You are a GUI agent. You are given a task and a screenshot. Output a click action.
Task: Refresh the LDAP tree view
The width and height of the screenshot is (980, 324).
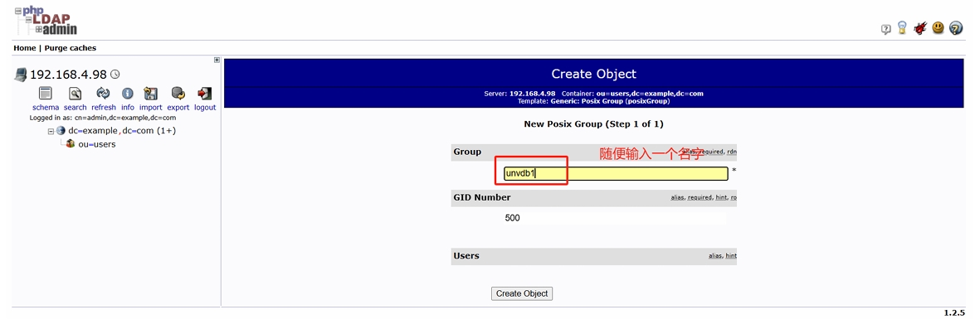(103, 94)
